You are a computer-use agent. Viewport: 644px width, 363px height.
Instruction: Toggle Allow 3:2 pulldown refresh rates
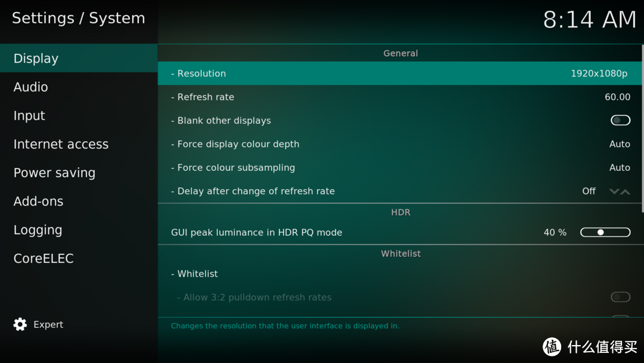tap(620, 297)
